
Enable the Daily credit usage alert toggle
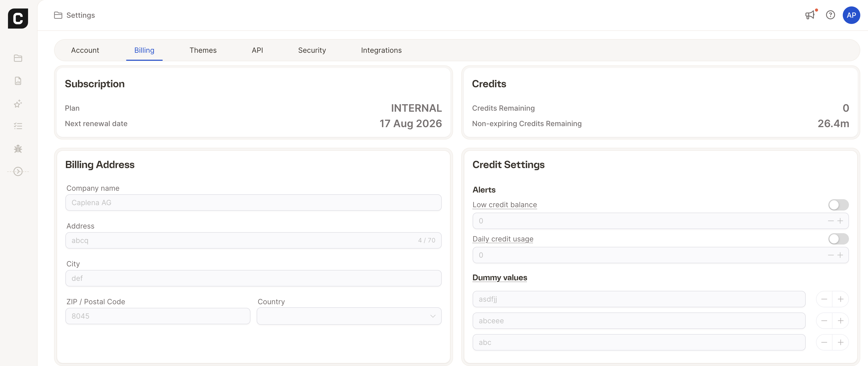click(838, 239)
